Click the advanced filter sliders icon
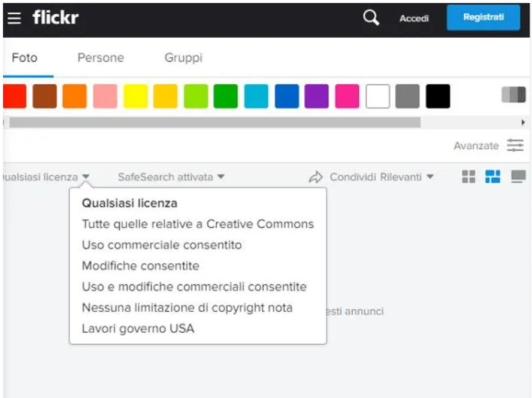The height and width of the screenshot is (398, 532). coord(515,145)
